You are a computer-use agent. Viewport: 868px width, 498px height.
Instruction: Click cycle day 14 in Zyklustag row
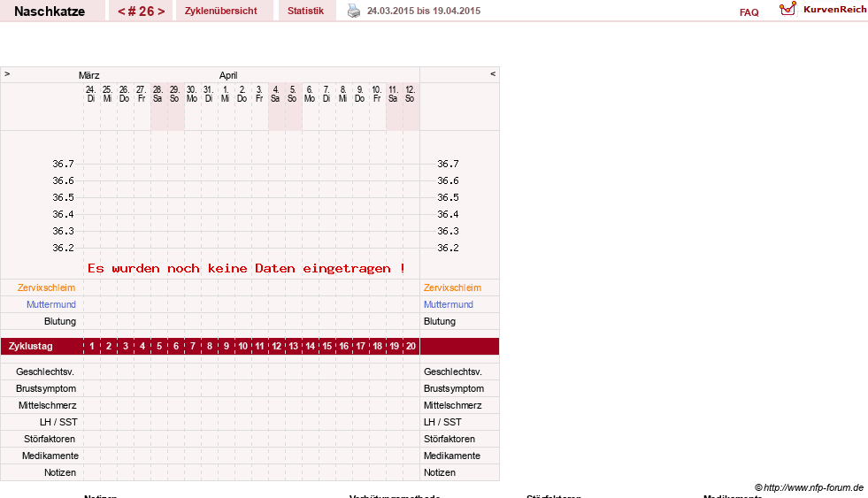pos(310,347)
